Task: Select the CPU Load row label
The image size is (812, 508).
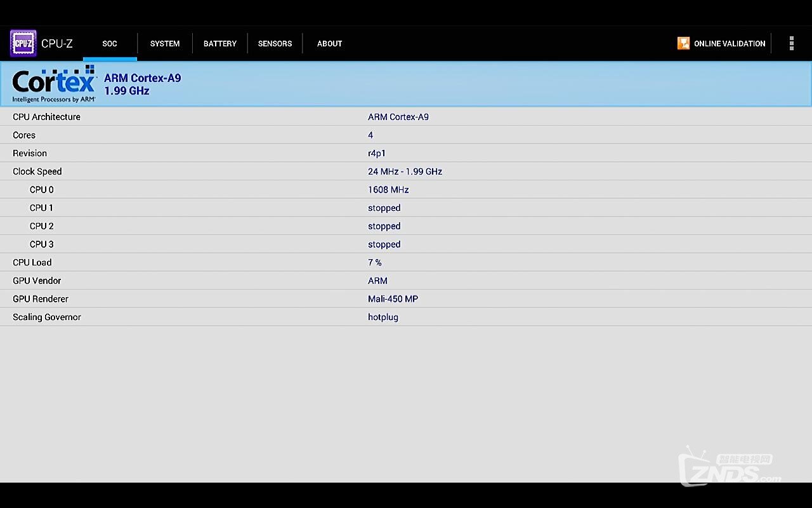Action: pos(32,262)
